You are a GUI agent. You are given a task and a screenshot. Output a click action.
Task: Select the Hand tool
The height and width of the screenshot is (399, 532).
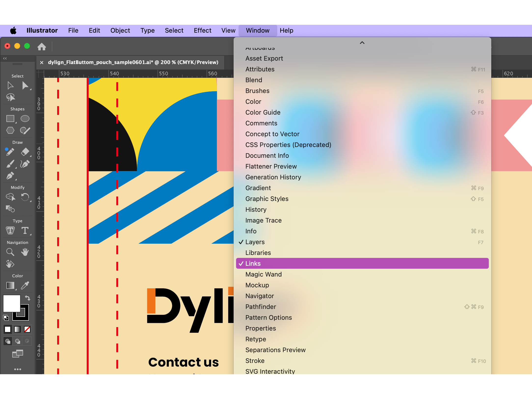[25, 252]
